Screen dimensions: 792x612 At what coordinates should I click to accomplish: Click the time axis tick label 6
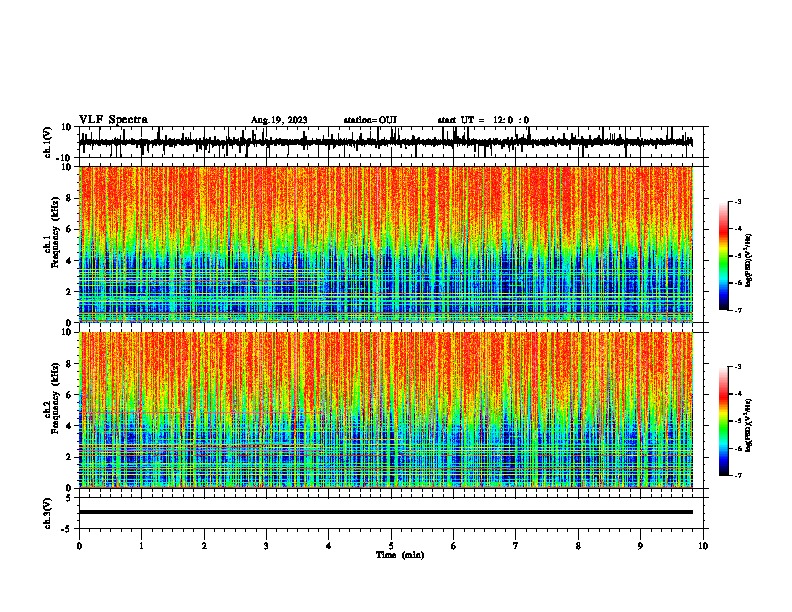pyautogui.click(x=454, y=546)
